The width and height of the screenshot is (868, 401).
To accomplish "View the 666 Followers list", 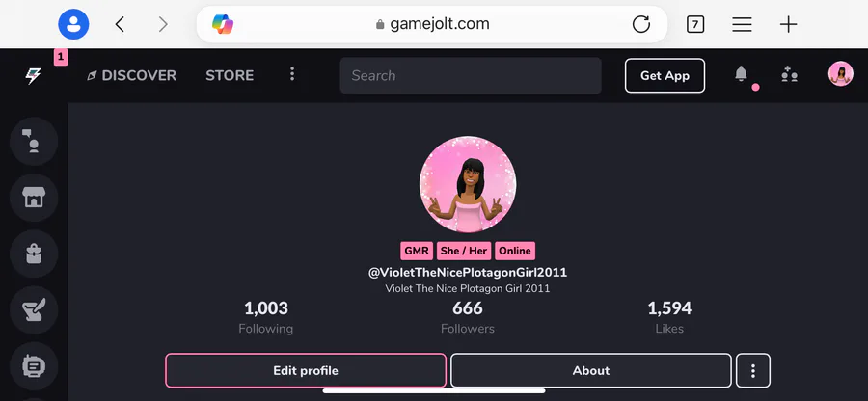I will pos(468,317).
